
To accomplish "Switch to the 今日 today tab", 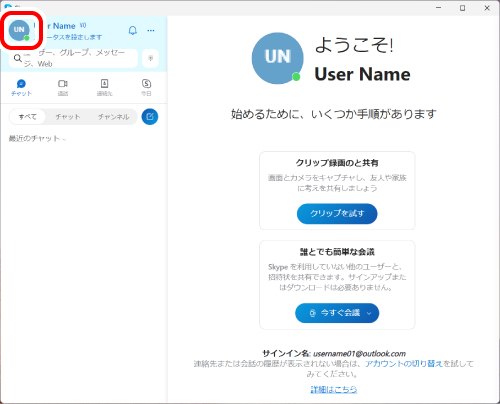I will tap(146, 88).
